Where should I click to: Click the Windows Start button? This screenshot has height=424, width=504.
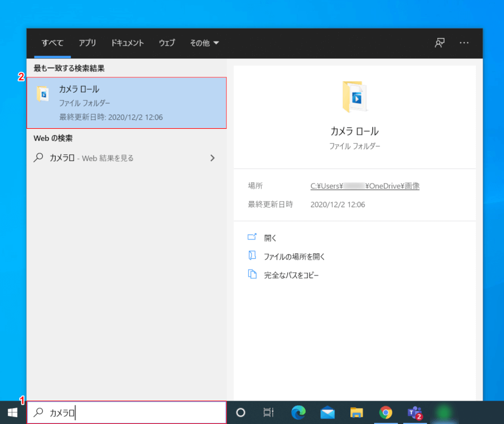click(x=13, y=412)
